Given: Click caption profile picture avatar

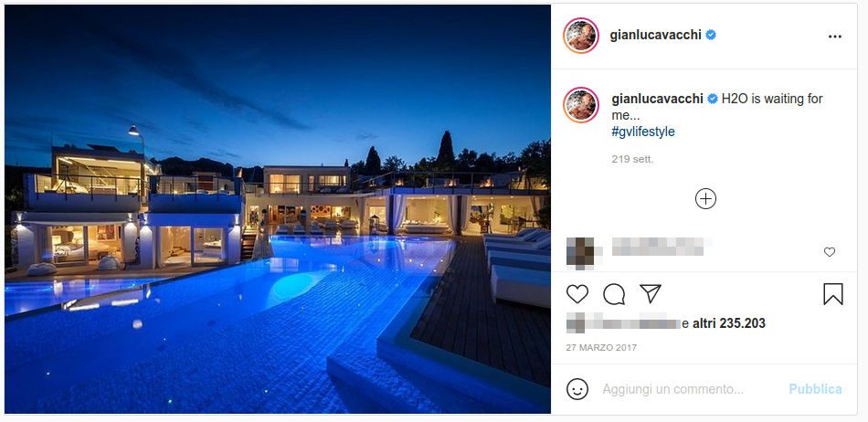Looking at the screenshot, I should tap(581, 104).
